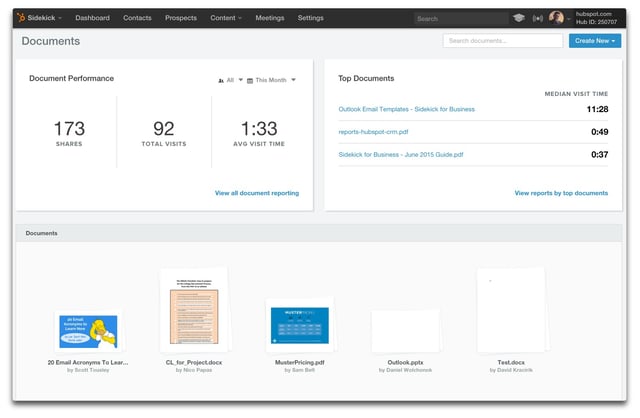Open the user avatar profile menu
The width and height of the screenshot is (640, 418).
pos(556,18)
